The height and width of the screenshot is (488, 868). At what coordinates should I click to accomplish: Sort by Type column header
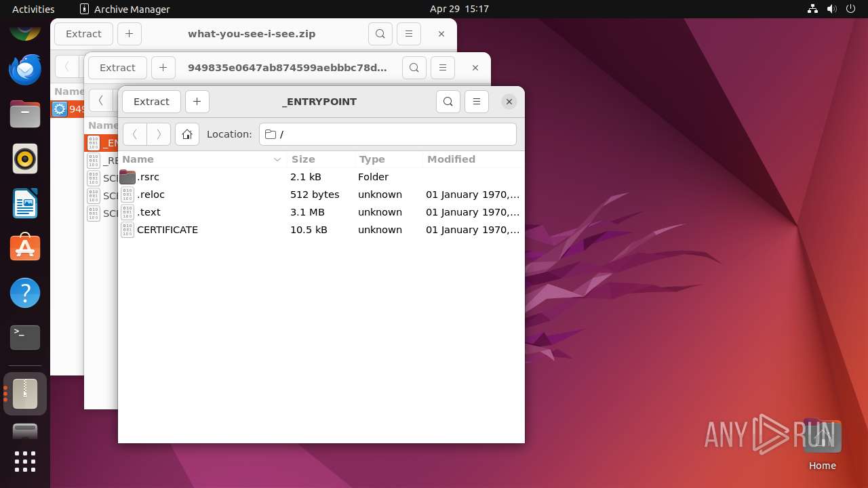pos(389,159)
